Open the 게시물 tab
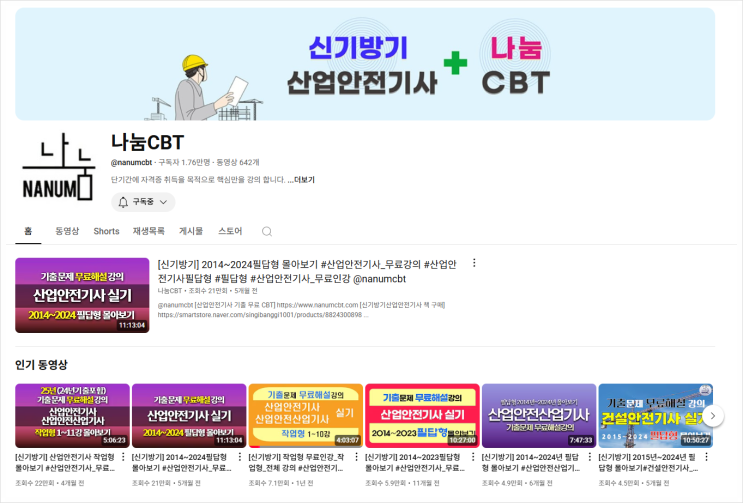 (x=191, y=231)
